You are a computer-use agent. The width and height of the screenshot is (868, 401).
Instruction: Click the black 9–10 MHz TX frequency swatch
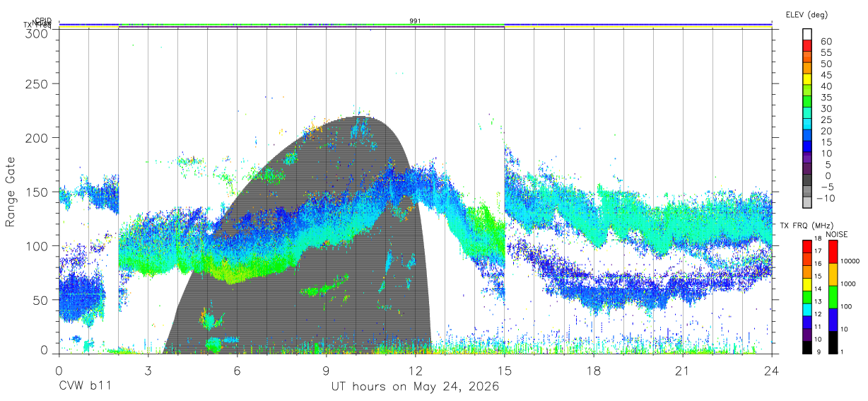click(x=807, y=347)
